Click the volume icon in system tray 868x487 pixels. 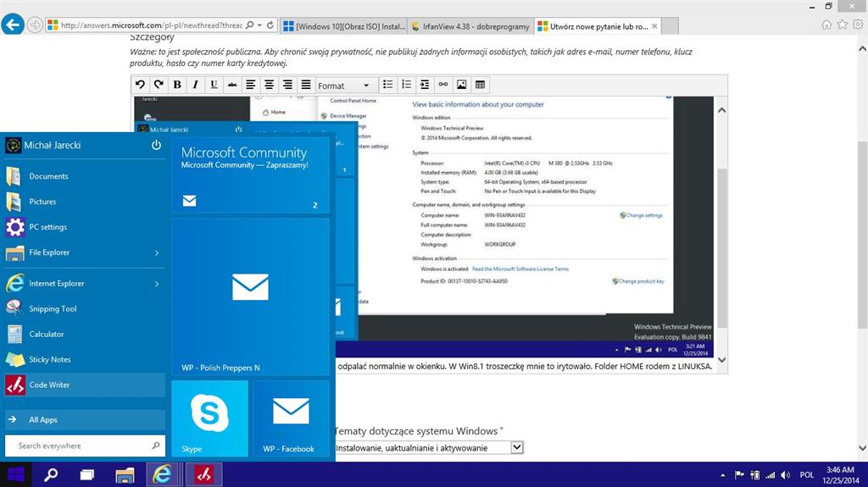pos(786,475)
